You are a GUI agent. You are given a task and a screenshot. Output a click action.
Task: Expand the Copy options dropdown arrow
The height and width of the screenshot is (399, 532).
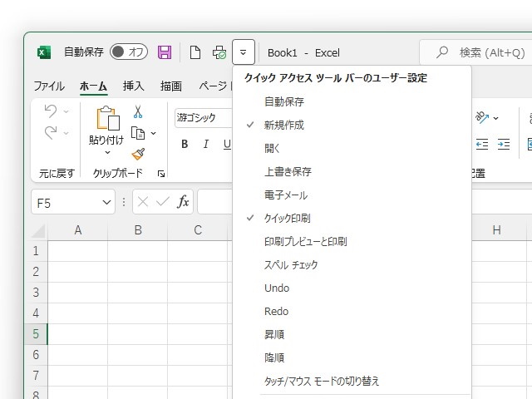153,133
